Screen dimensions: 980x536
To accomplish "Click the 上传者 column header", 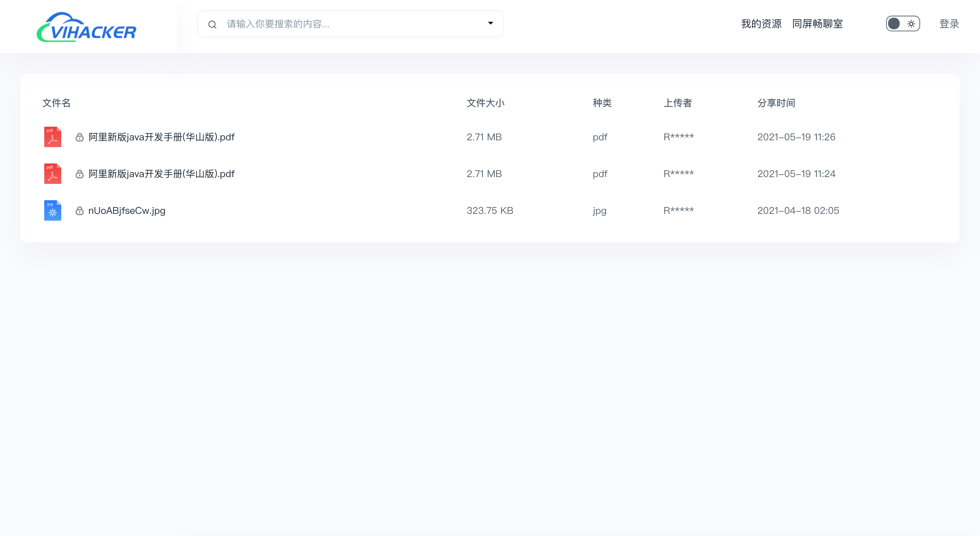I will click(x=677, y=103).
